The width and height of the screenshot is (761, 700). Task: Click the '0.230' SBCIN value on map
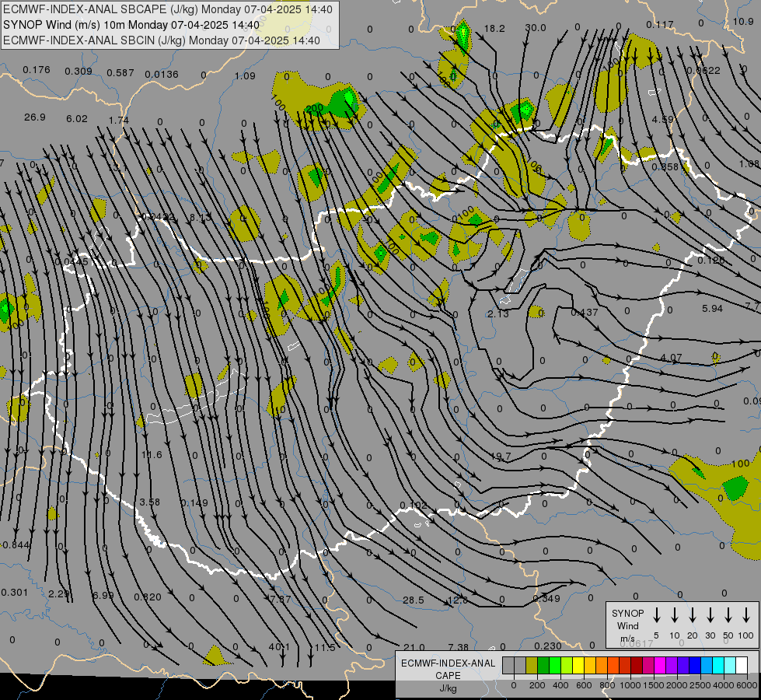tap(547, 646)
